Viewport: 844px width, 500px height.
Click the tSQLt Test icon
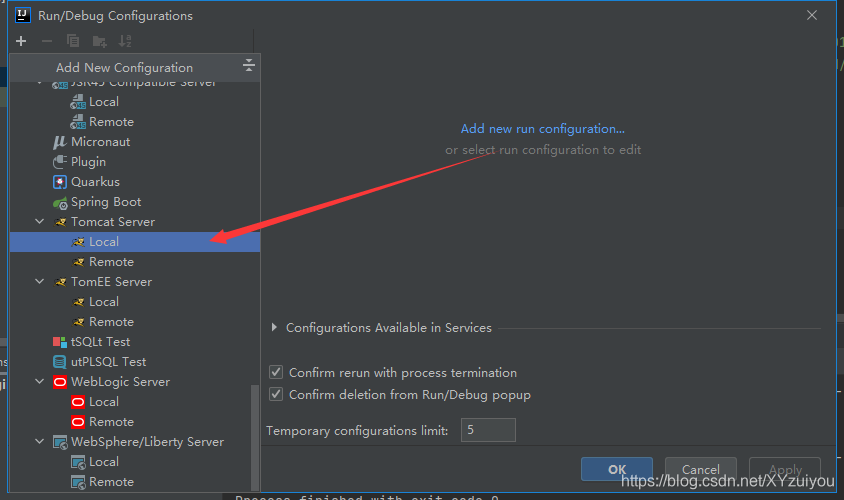tap(60, 342)
